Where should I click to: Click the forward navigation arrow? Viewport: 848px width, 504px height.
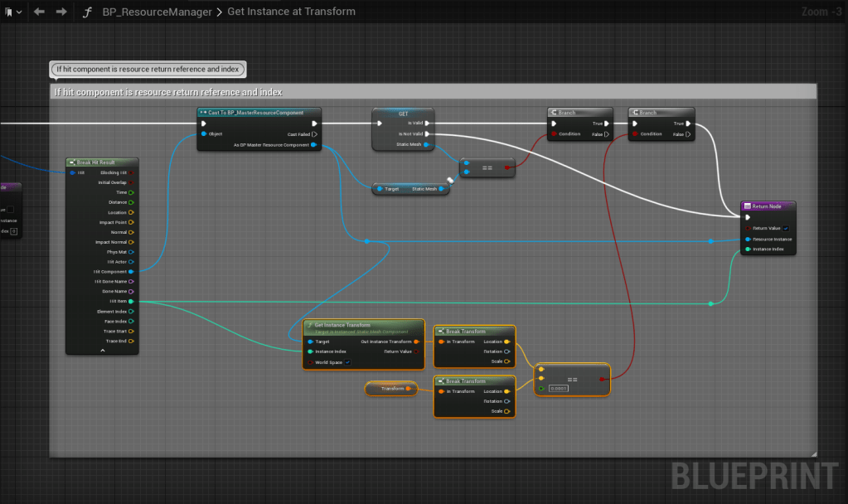(61, 12)
